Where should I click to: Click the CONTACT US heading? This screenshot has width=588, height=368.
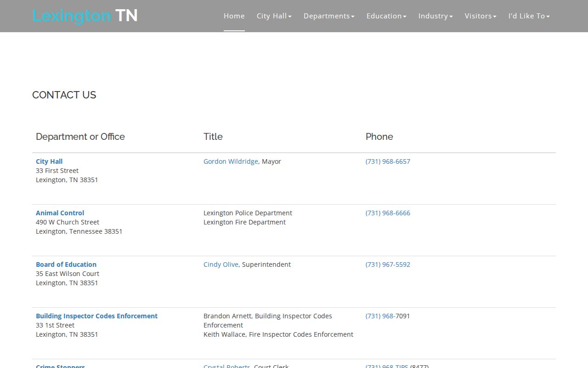(64, 95)
